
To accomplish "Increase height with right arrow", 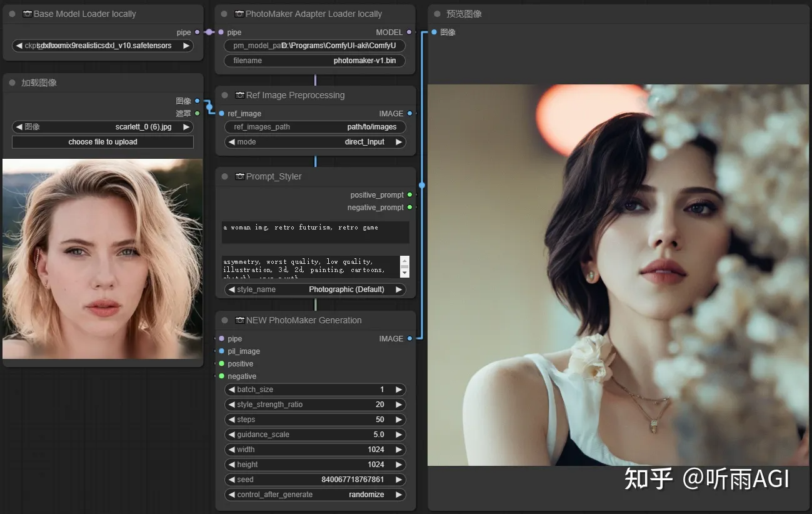I will click(399, 465).
